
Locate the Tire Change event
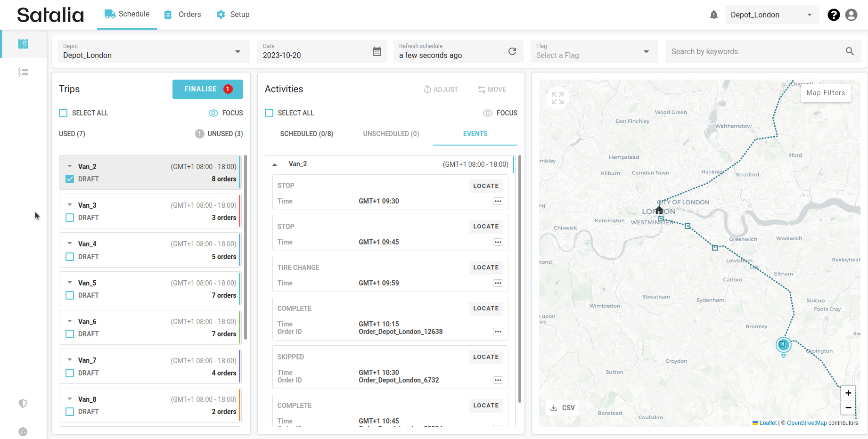[485, 268]
